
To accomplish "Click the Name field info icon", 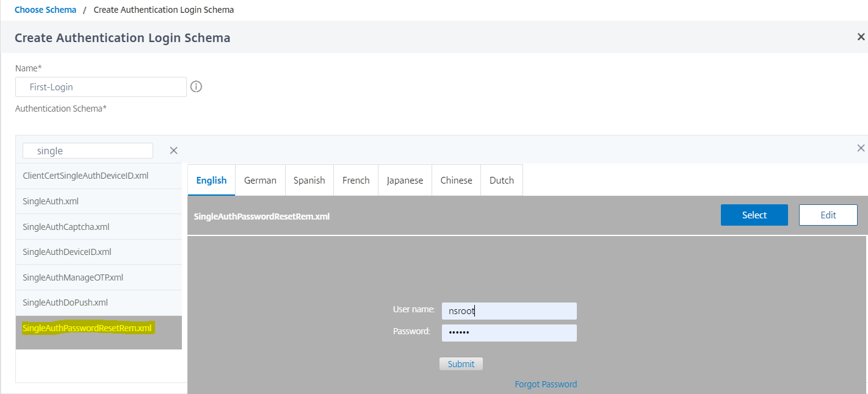I will (x=196, y=87).
